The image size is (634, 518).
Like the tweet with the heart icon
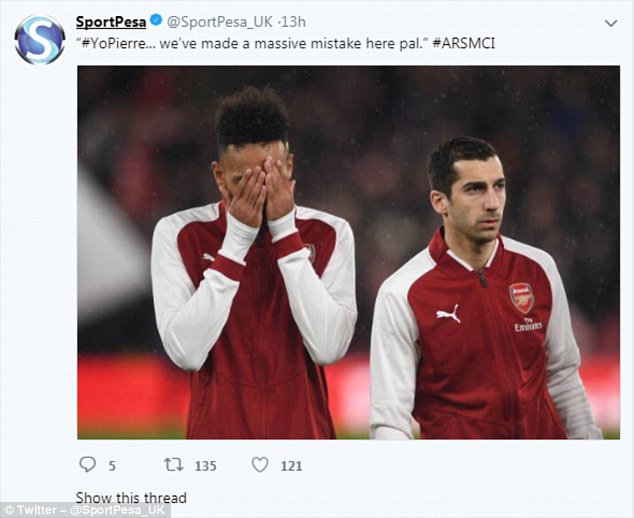click(260, 465)
